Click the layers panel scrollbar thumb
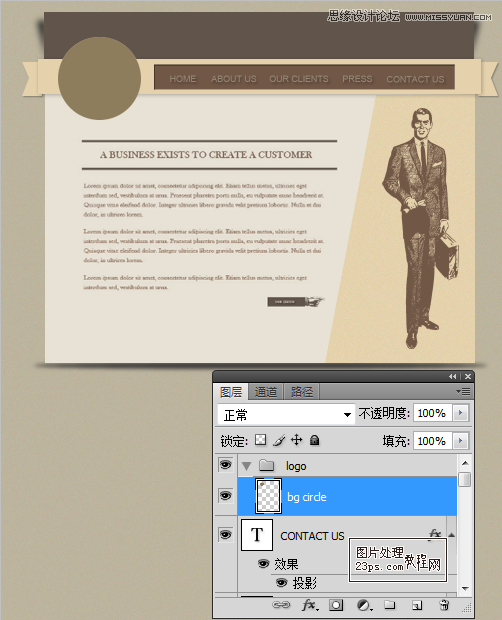Image resolution: width=502 pixels, height=620 pixels. [465, 479]
